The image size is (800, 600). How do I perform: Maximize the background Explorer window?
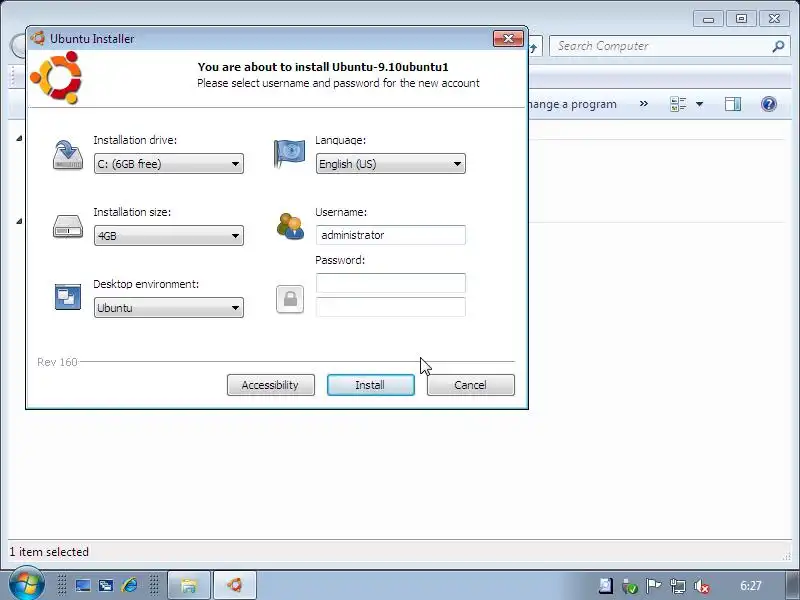tap(741, 19)
